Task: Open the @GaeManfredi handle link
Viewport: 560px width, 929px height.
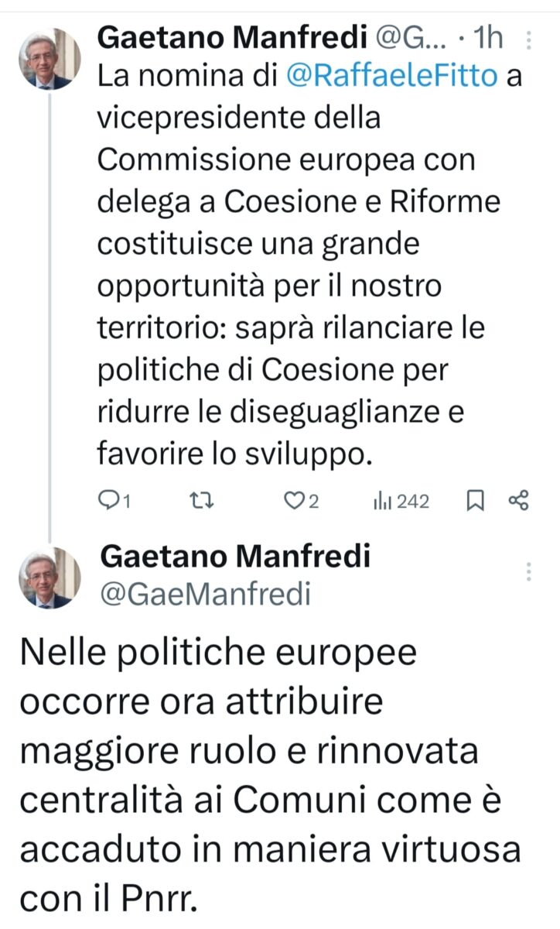Action: point(206,594)
